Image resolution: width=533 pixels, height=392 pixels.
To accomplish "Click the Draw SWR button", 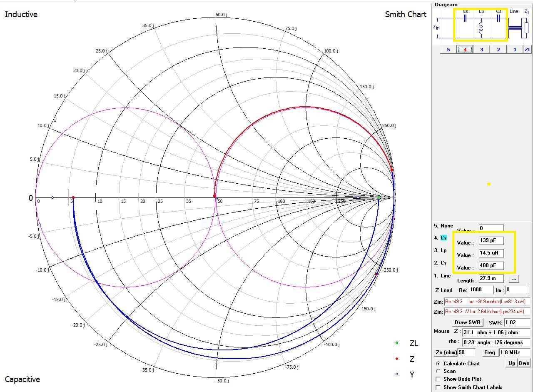I will (x=468, y=322).
